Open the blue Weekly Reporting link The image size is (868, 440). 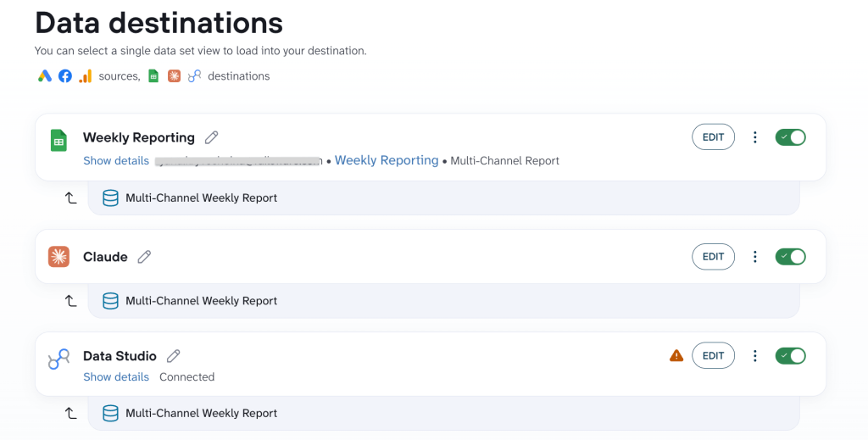[x=387, y=160]
